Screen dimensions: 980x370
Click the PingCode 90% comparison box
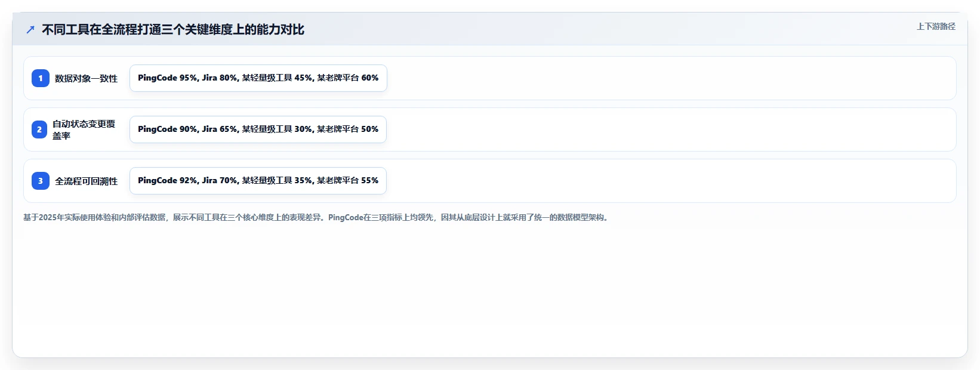(258, 129)
